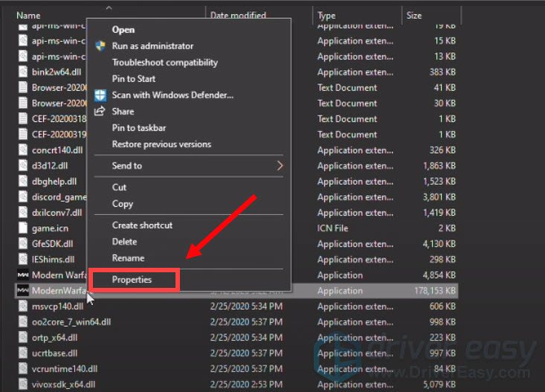Select the bink2w64.dll file icon

(x=23, y=72)
